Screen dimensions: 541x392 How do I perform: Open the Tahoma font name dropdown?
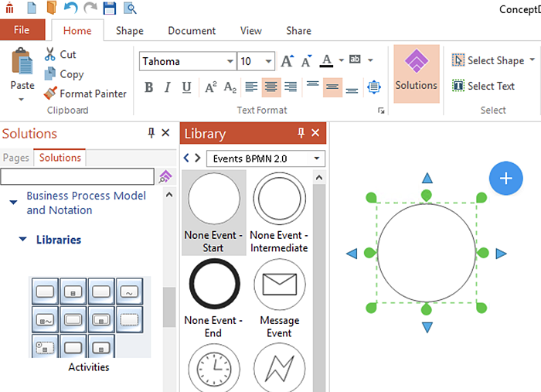230,62
